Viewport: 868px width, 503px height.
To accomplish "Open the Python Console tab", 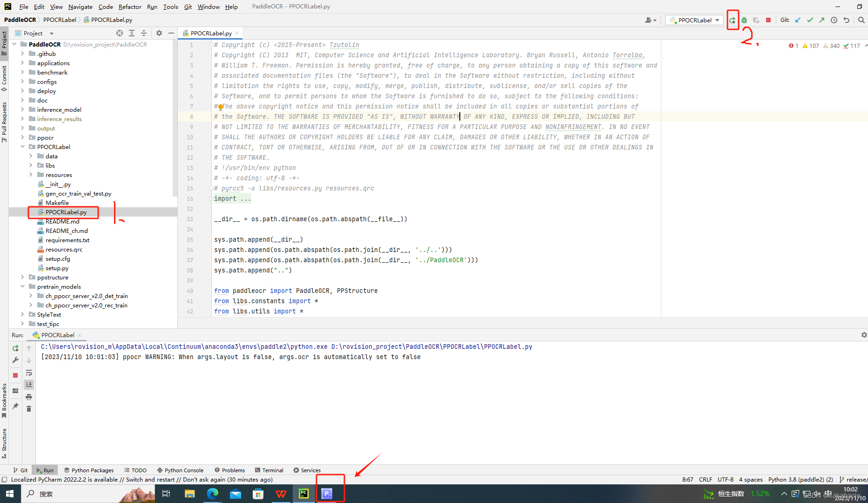I will coord(180,470).
